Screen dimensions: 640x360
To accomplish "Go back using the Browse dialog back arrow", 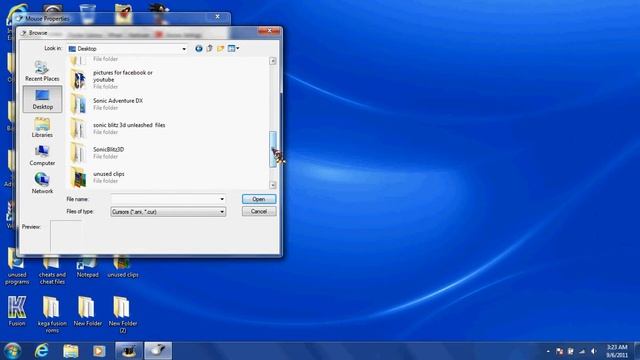I will [x=198, y=49].
